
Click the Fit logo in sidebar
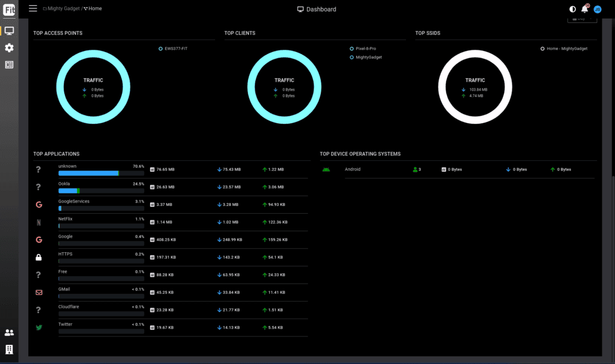pos(9,10)
